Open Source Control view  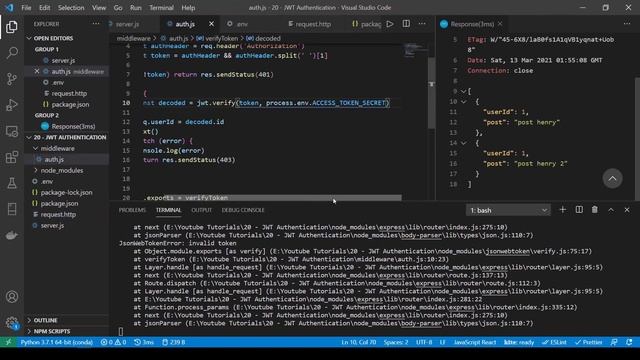coord(12,79)
